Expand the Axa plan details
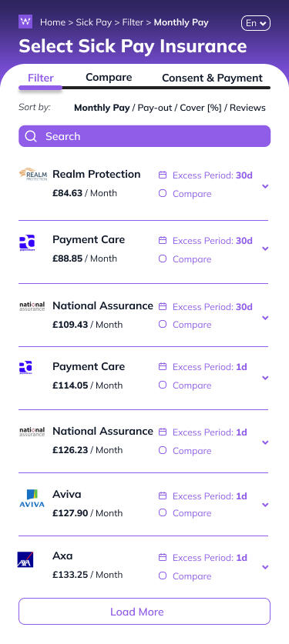This screenshot has height=644, width=289. (265, 567)
